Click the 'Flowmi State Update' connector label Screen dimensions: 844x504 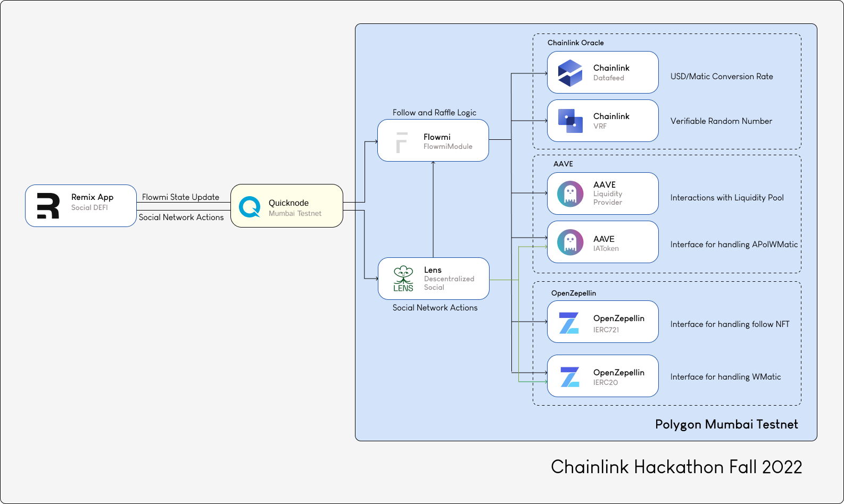tap(180, 197)
